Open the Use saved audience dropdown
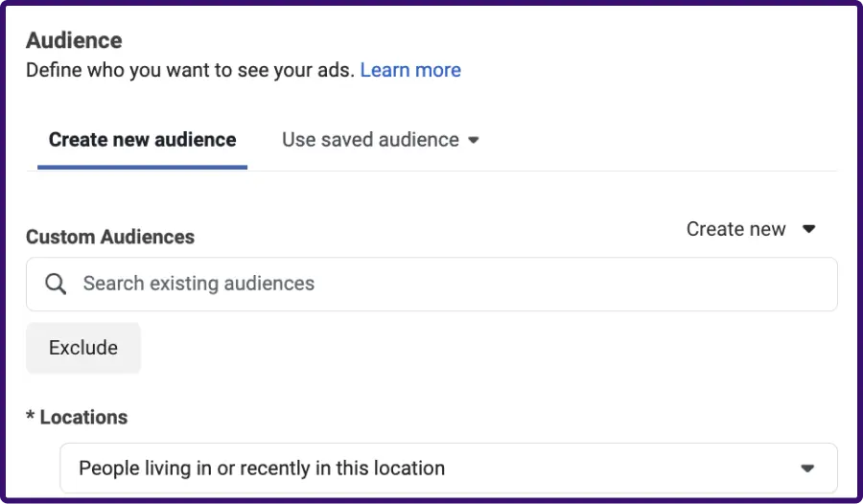Image resolution: width=863 pixels, height=504 pixels. click(381, 140)
